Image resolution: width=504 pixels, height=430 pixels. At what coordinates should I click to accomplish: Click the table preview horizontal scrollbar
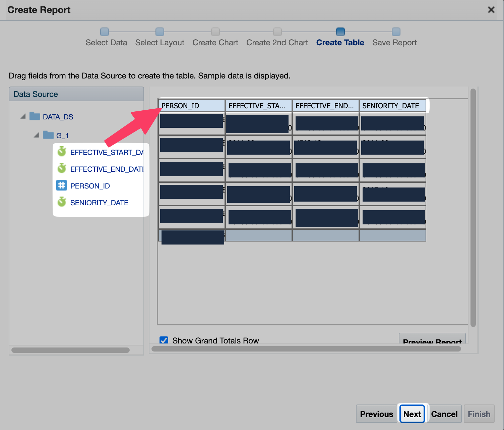coord(306,349)
